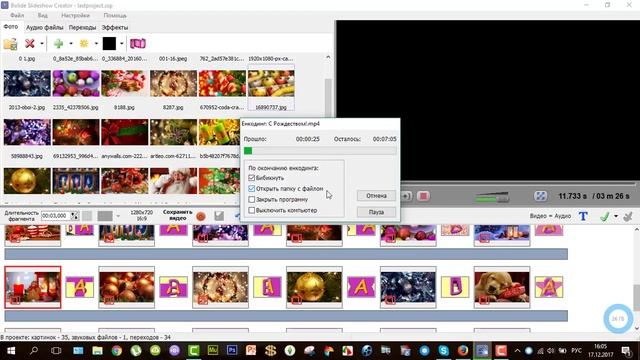Click the yellow sun effect icon
The image size is (640, 360).
click(x=84, y=43)
